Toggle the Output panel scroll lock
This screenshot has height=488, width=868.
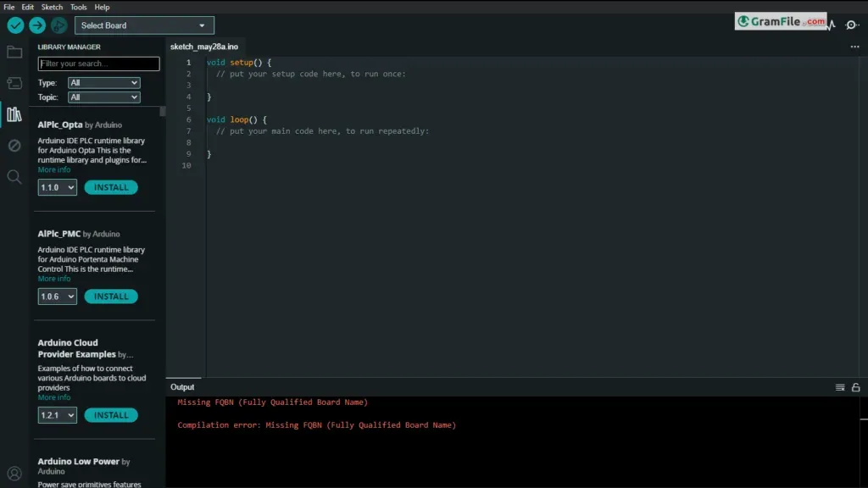point(856,387)
